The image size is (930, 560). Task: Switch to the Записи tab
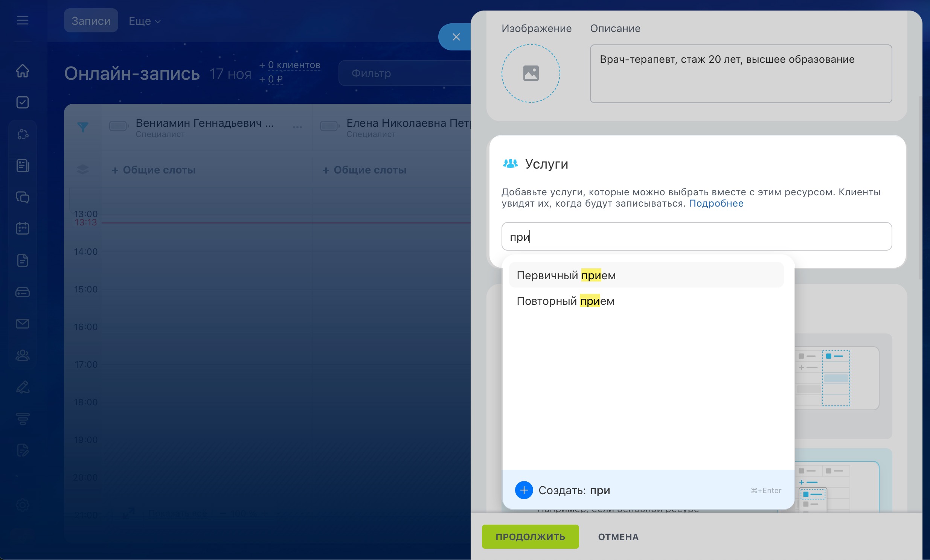pyautogui.click(x=91, y=21)
